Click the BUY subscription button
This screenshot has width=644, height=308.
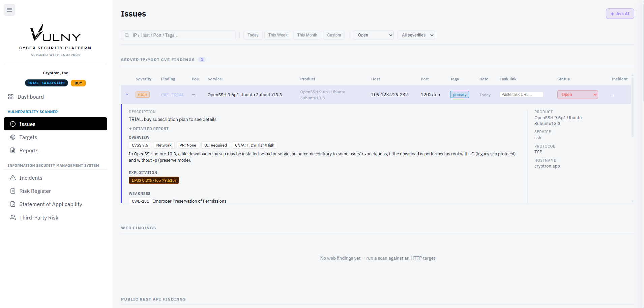click(x=78, y=83)
